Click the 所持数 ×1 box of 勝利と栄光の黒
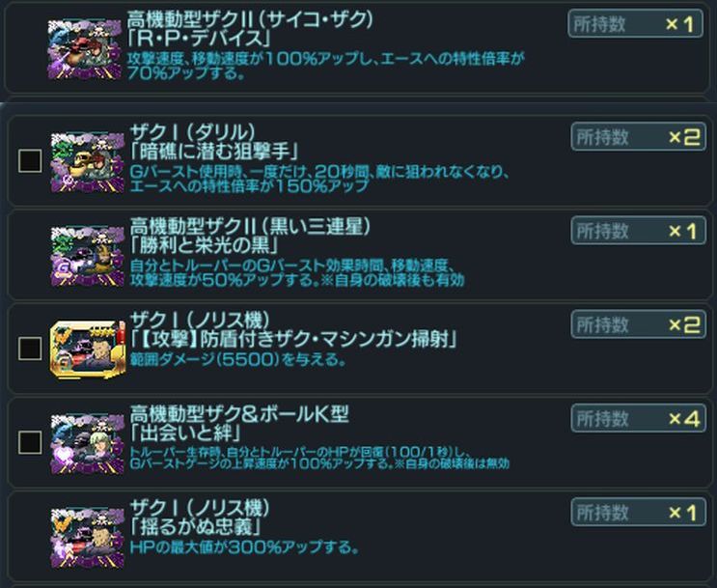This screenshot has height=588, width=717. click(x=638, y=230)
